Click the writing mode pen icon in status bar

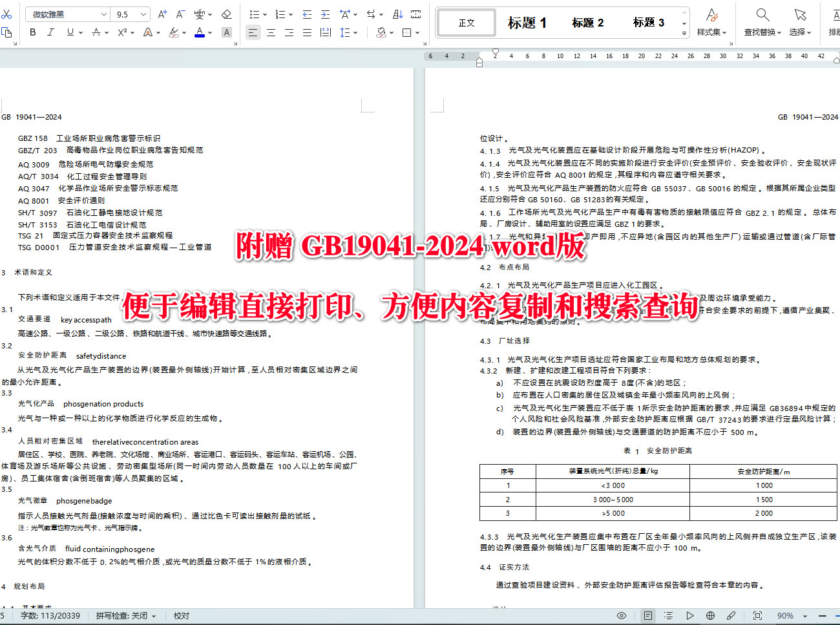[731, 616]
